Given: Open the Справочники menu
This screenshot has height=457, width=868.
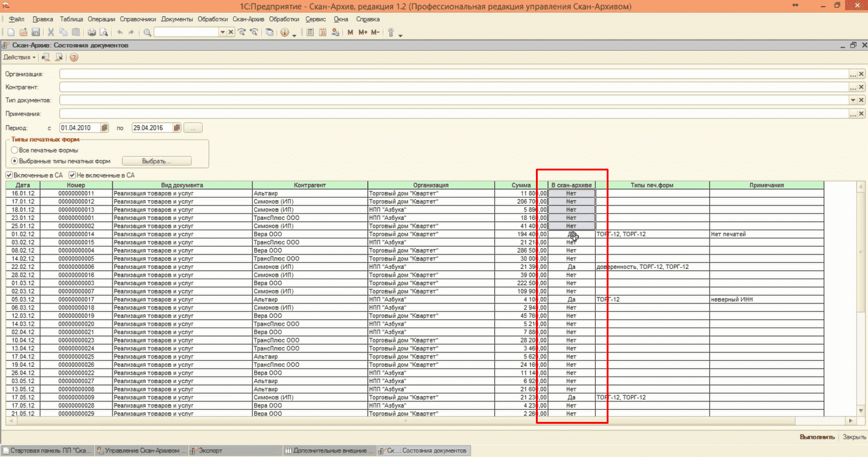Looking at the screenshot, I should (x=138, y=19).
